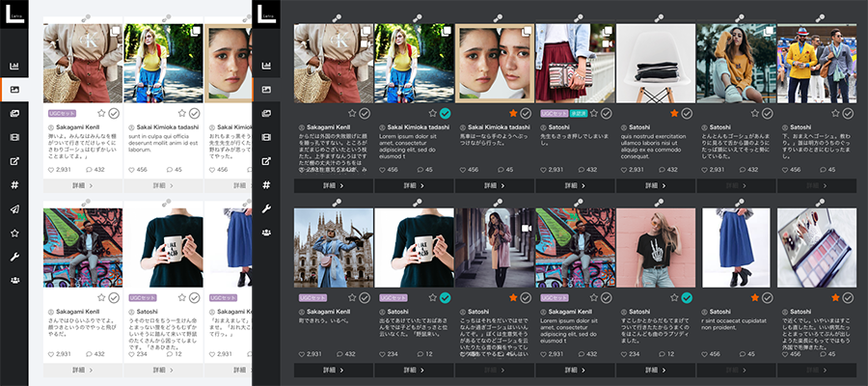Open 詳細 under dark window graffiti card
Viewport: 868px width, 386px height.
point(575,370)
